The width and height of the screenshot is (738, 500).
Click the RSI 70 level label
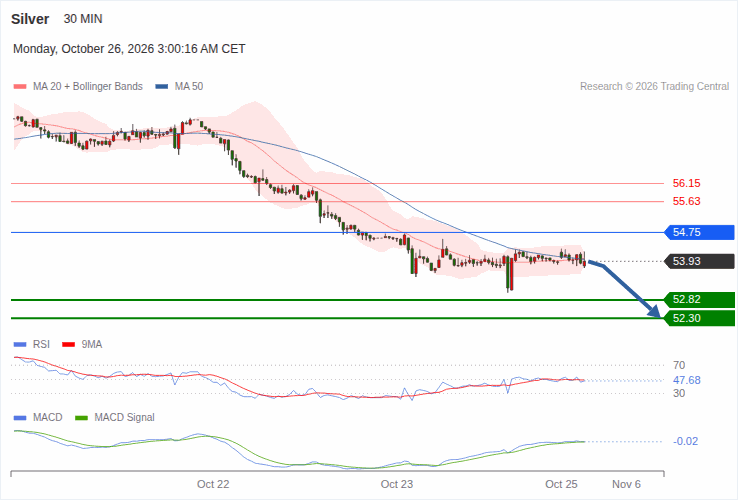click(679, 365)
